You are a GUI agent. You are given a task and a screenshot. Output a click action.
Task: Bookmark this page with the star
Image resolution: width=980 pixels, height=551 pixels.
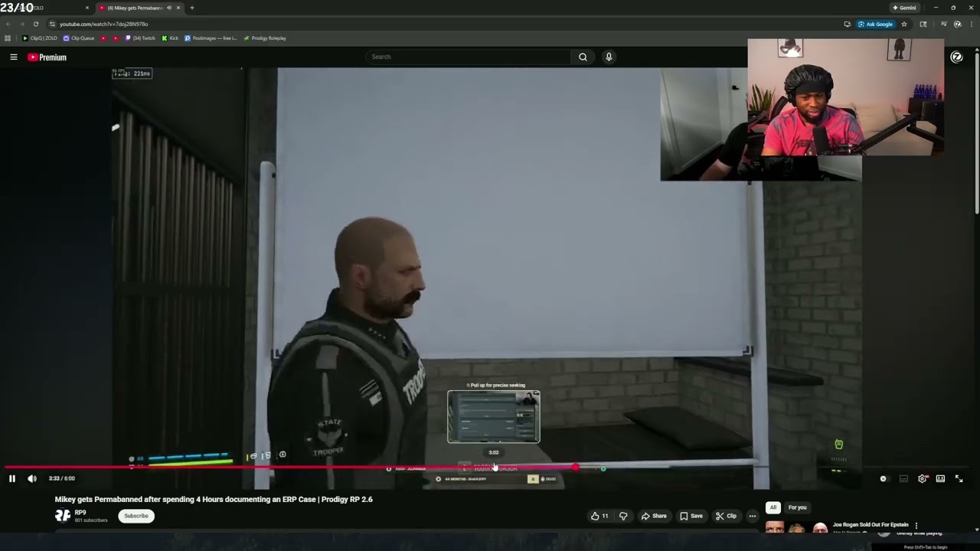click(x=904, y=24)
